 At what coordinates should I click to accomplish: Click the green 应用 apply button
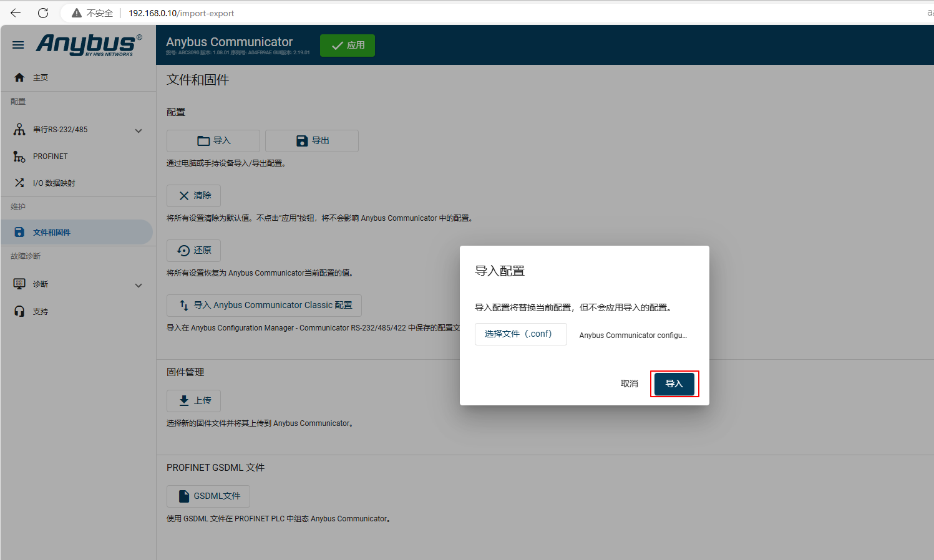(348, 46)
